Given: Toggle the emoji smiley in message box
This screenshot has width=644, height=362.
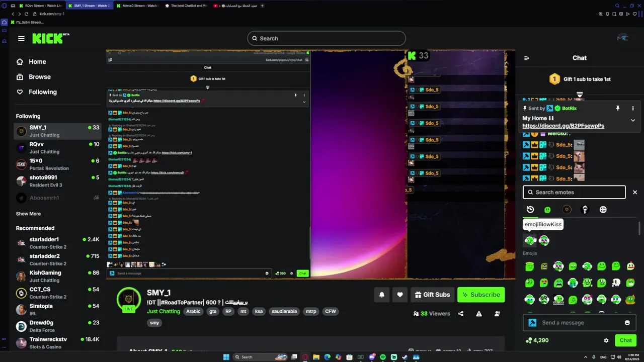Looking at the screenshot, I should click(627, 323).
